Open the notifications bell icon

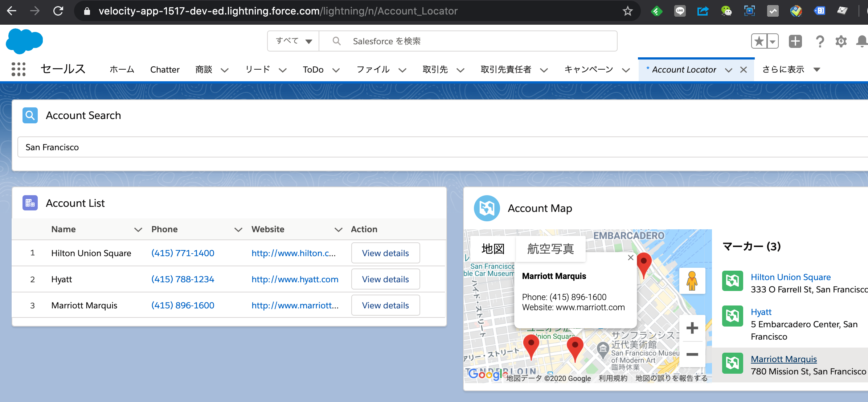[x=862, y=41]
